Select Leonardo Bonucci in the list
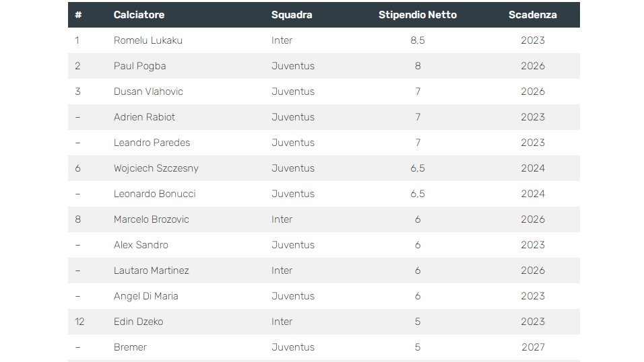Viewport: 644px width, 362px height. pos(154,194)
